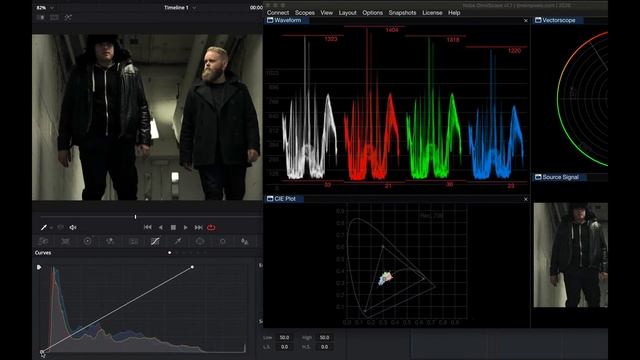Select the qualifier picker tool under viewer
The width and height of the screenshot is (640, 360).
point(44,227)
